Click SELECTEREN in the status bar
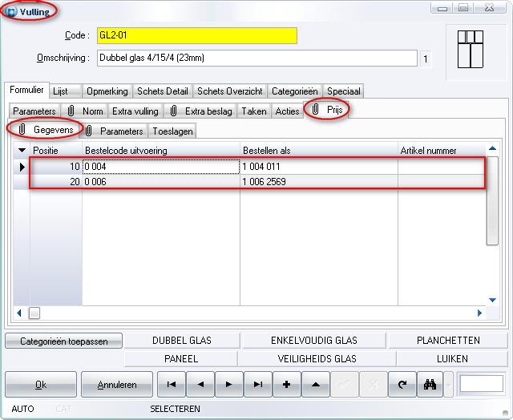This screenshot has width=513, height=420. click(175, 409)
